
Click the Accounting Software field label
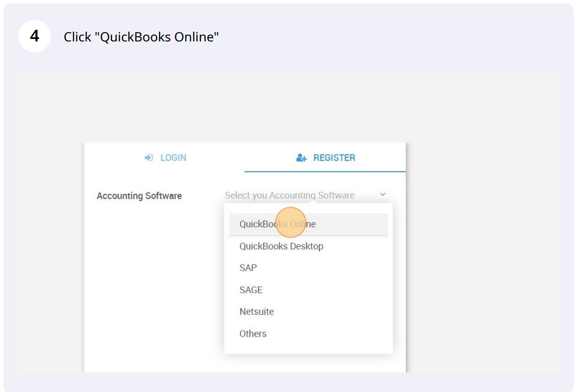pyautogui.click(x=139, y=196)
